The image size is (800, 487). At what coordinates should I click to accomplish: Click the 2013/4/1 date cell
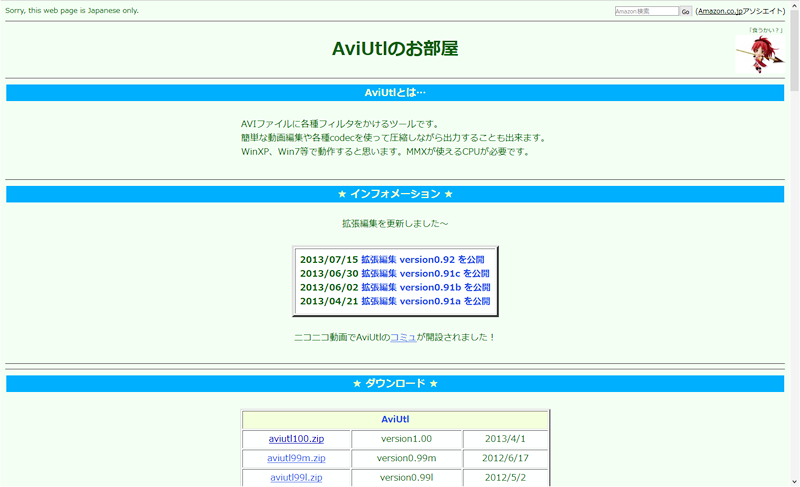[x=505, y=439]
